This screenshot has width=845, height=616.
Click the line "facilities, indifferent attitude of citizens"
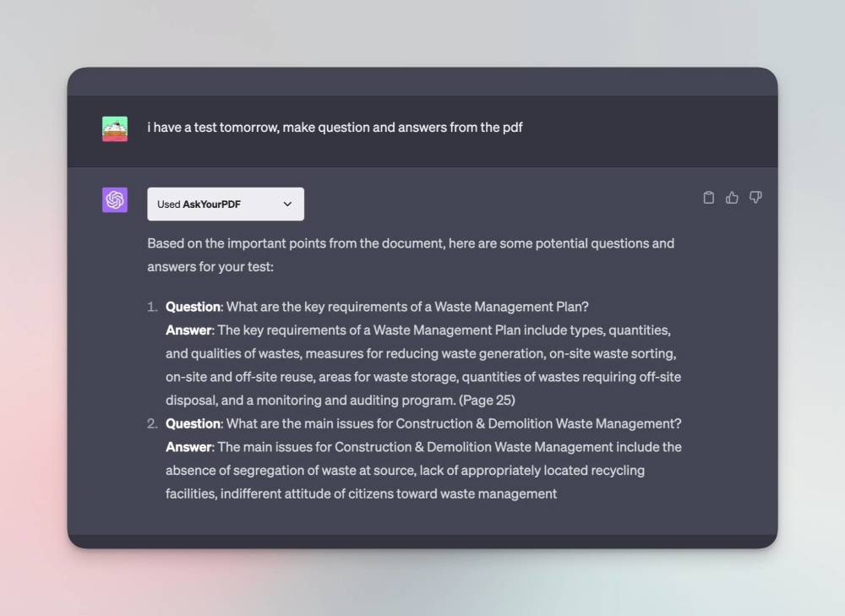pos(361,493)
